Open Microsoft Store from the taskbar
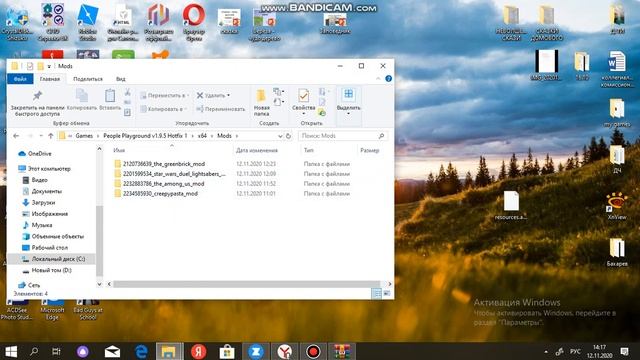This screenshot has width=640, height=360. pyautogui.click(x=227, y=351)
